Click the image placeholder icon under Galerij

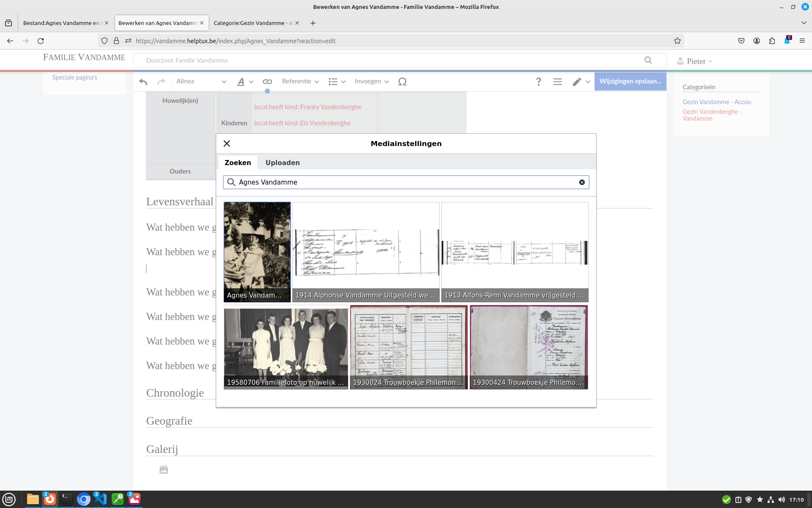point(164,469)
